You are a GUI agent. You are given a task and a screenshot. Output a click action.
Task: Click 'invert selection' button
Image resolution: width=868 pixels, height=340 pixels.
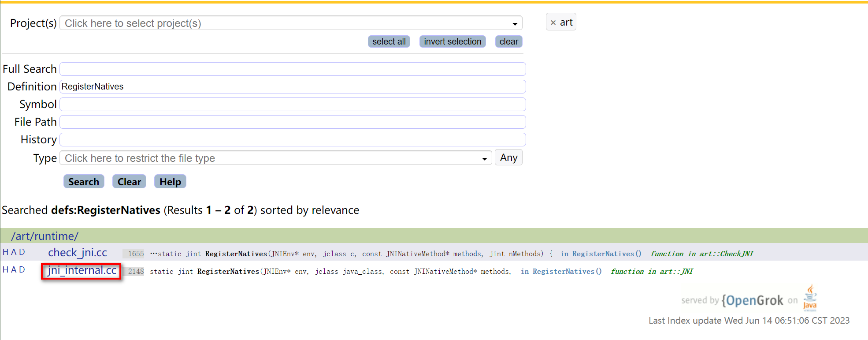pos(452,41)
